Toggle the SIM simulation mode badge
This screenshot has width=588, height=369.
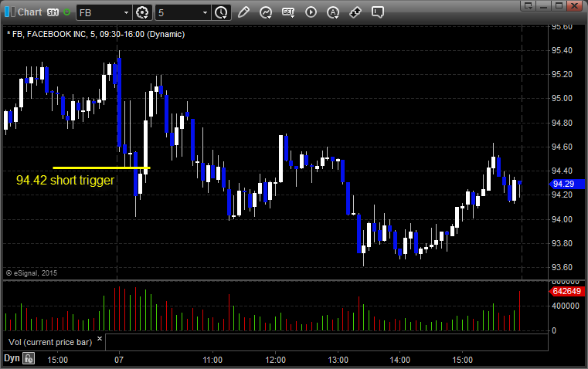[53, 12]
